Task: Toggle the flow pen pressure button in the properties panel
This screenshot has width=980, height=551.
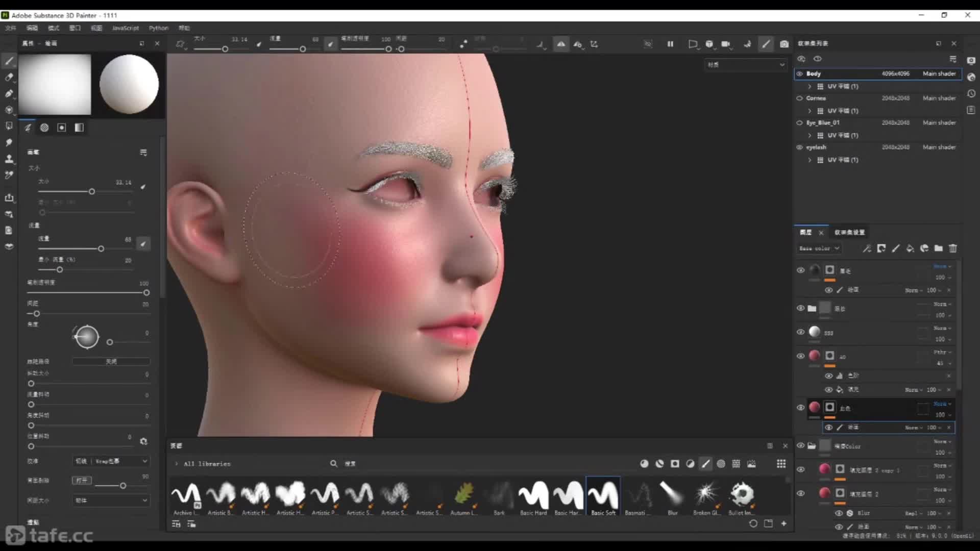Action: coord(143,244)
